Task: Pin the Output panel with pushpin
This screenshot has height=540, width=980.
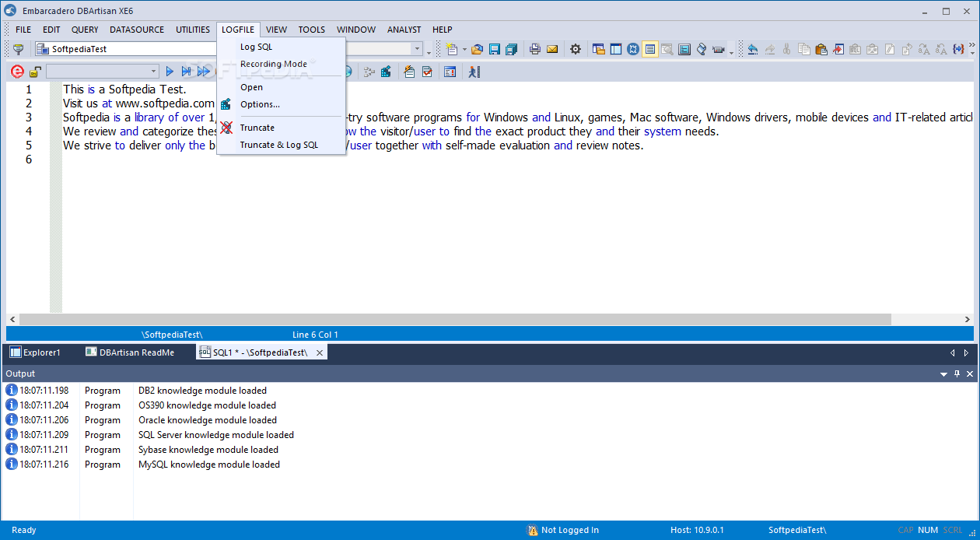Action: (957, 374)
